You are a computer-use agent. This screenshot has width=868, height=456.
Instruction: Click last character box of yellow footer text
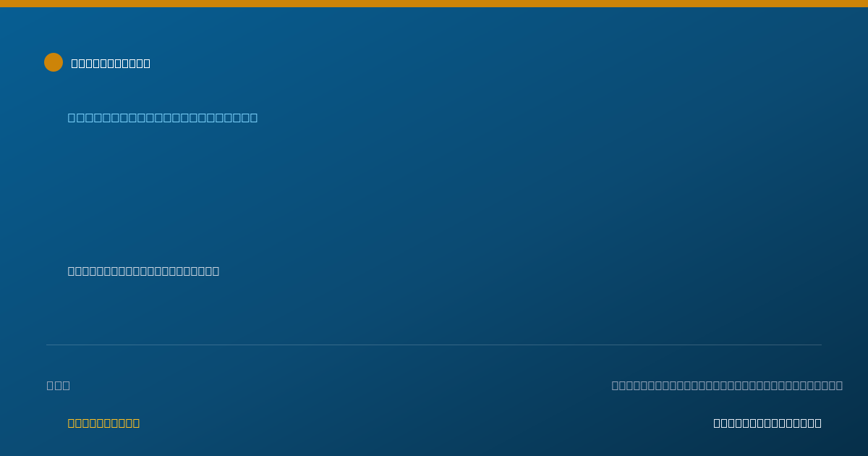coord(136,423)
